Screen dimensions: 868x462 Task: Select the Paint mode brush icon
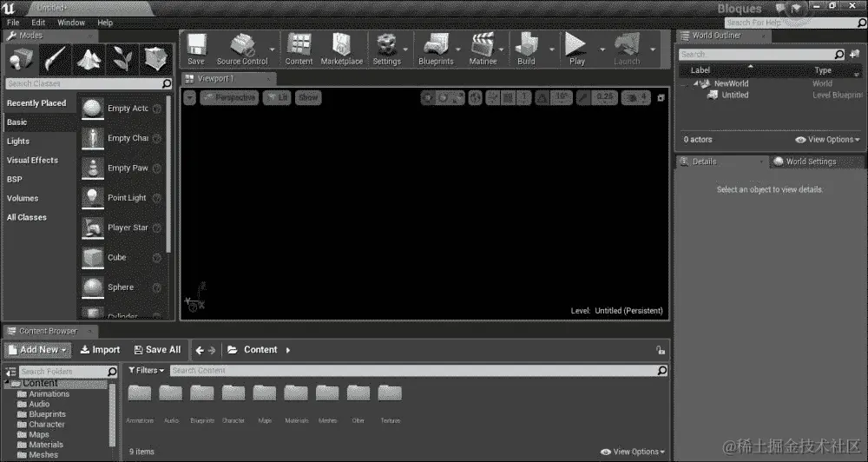click(55, 58)
